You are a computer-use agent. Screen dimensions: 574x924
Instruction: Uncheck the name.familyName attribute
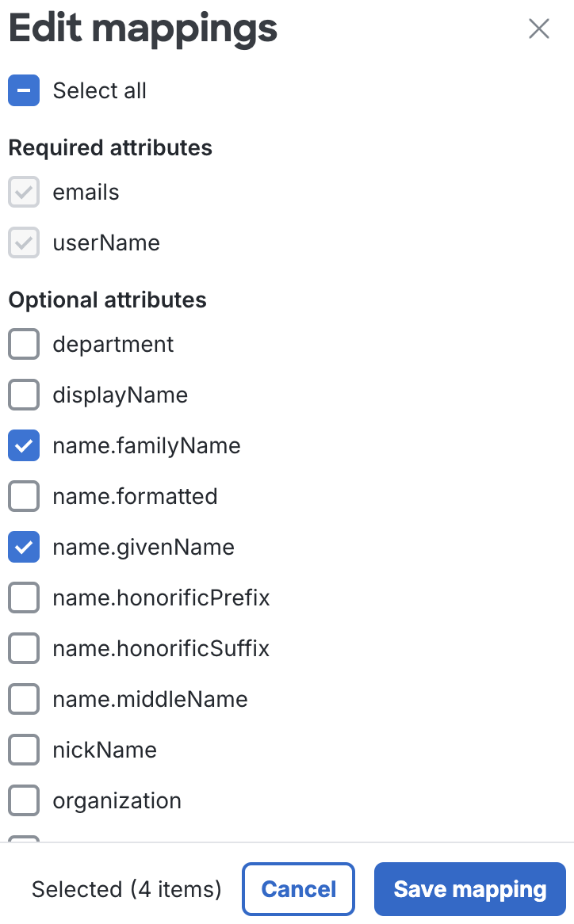coord(24,445)
